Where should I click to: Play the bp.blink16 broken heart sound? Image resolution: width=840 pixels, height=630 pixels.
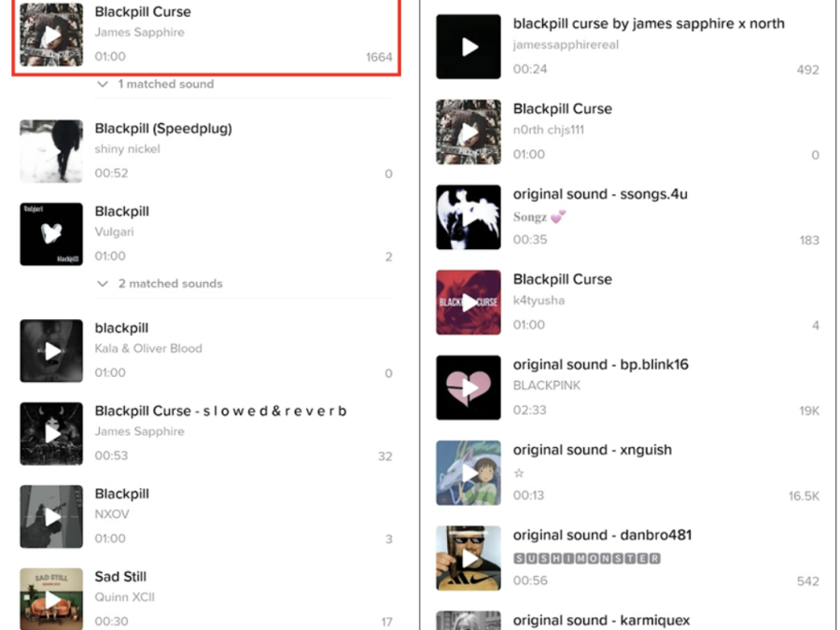[469, 387]
